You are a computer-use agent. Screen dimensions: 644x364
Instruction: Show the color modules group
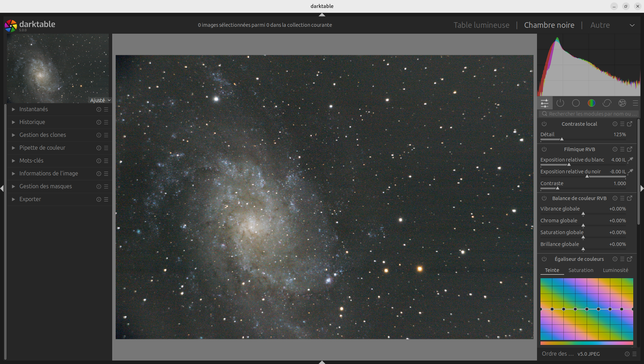592,103
